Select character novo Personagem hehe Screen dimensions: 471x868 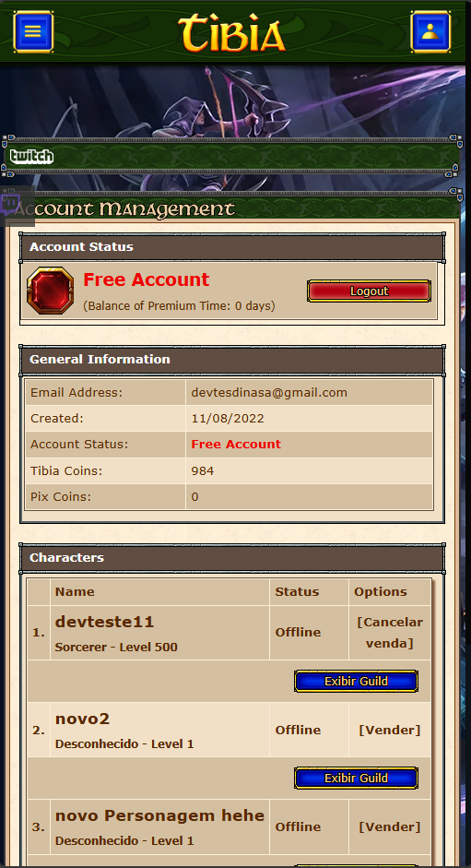[159, 815]
